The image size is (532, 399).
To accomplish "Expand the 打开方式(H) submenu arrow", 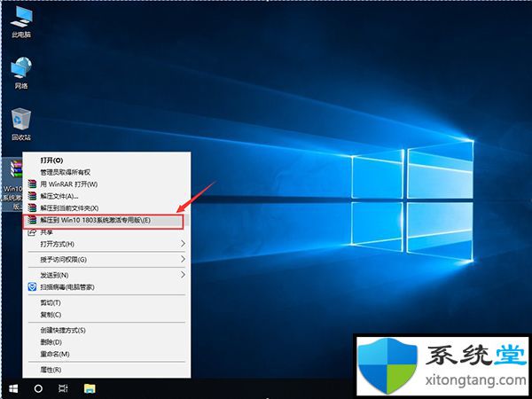I will coord(183,244).
